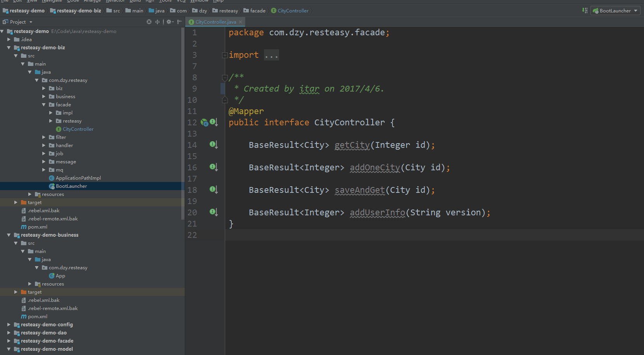Click the Project panel vertical scrollbar
The image size is (644, 355).
point(183,124)
